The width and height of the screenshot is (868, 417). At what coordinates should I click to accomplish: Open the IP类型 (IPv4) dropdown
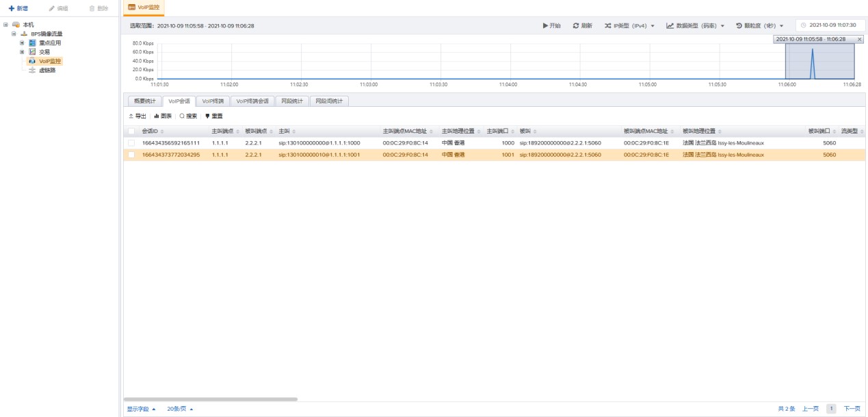point(629,25)
